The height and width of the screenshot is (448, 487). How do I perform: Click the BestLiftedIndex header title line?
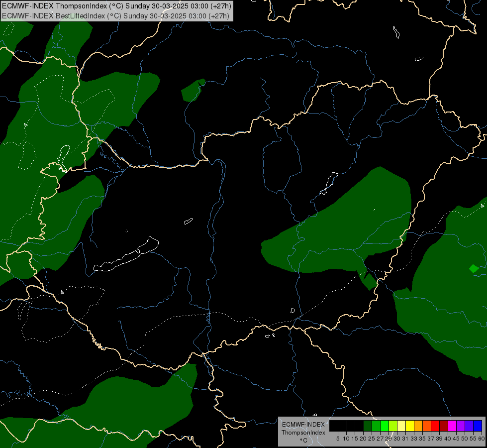[x=115, y=16]
